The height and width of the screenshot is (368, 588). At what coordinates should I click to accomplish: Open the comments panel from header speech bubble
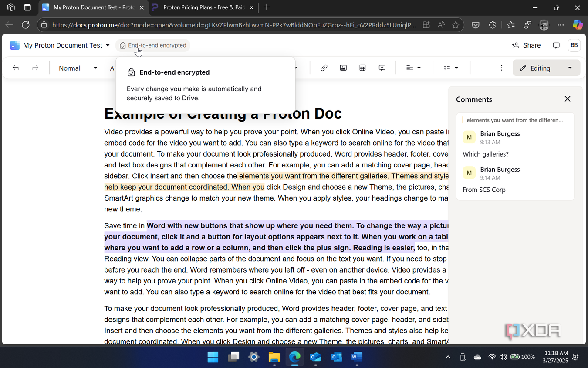coord(556,45)
